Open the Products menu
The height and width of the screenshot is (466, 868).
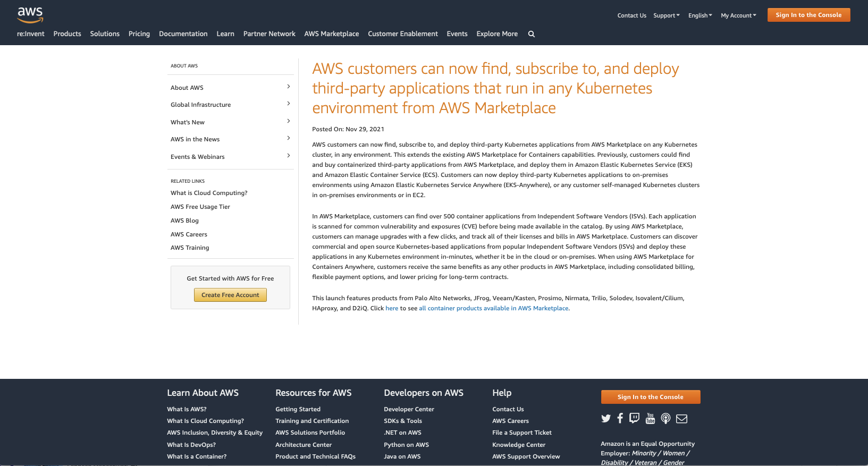[68, 34]
